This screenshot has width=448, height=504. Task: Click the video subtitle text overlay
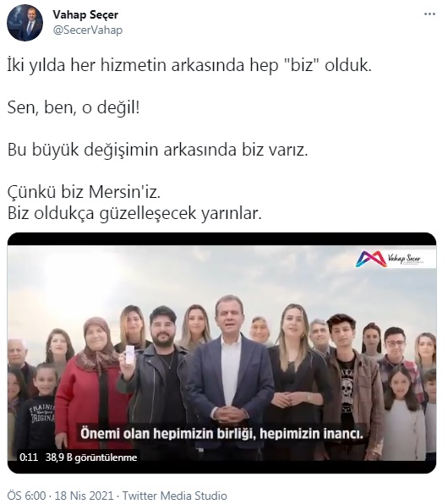click(x=221, y=434)
